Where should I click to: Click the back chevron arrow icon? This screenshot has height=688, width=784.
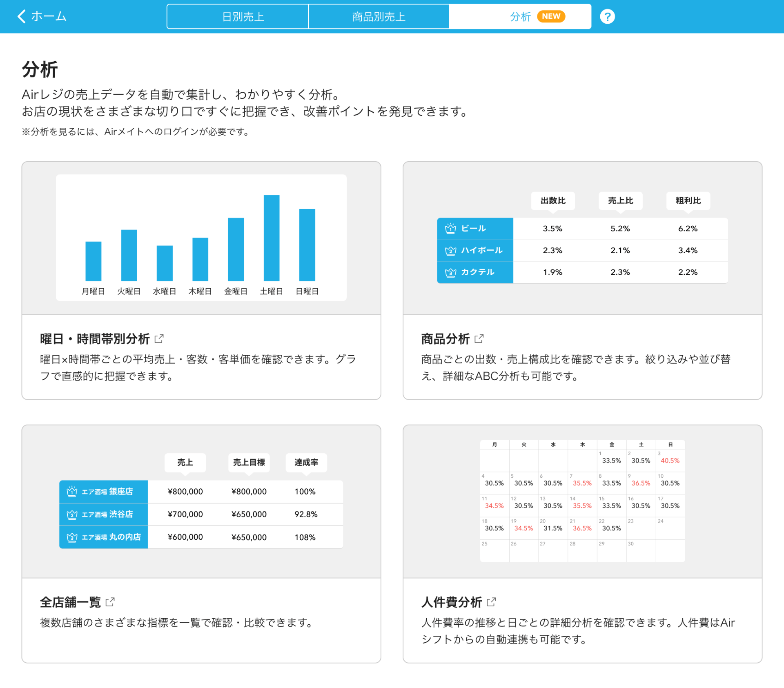coord(22,16)
